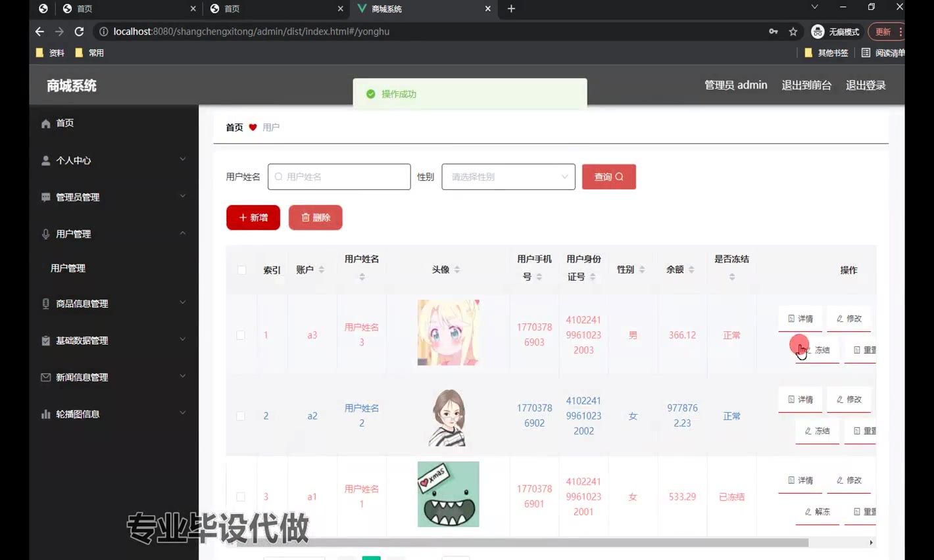934x560 pixels.
Task: Open the 常用 bookmark folder
Action: coord(89,53)
